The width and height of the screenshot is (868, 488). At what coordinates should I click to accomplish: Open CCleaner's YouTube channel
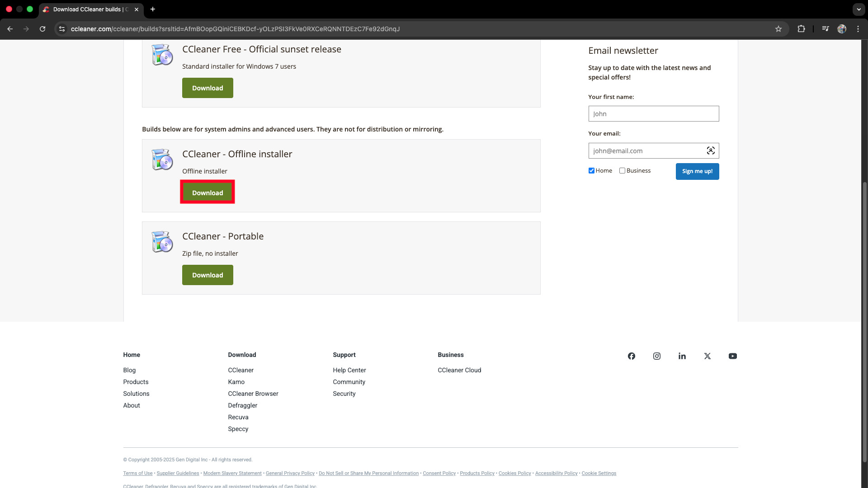(x=732, y=356)
